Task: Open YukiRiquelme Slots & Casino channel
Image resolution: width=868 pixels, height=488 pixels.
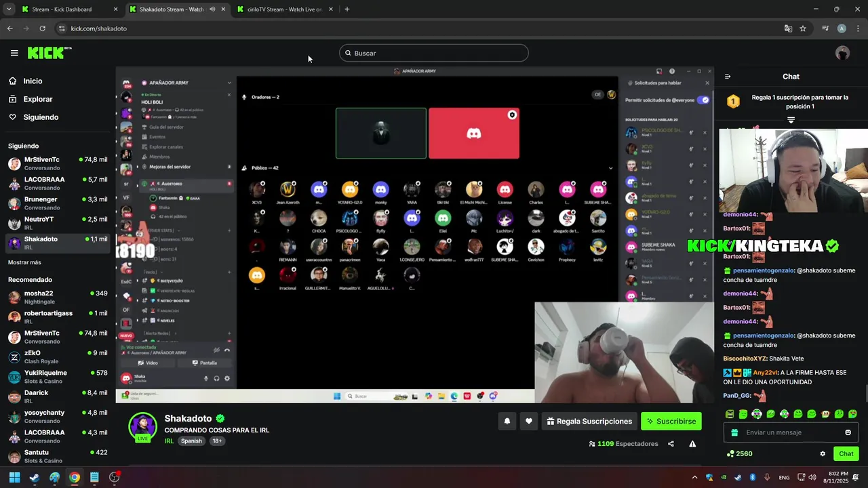Action: 58,376
